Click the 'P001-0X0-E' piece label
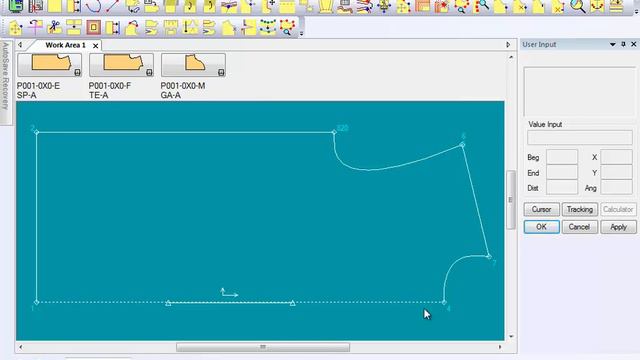 click(38, 86)
